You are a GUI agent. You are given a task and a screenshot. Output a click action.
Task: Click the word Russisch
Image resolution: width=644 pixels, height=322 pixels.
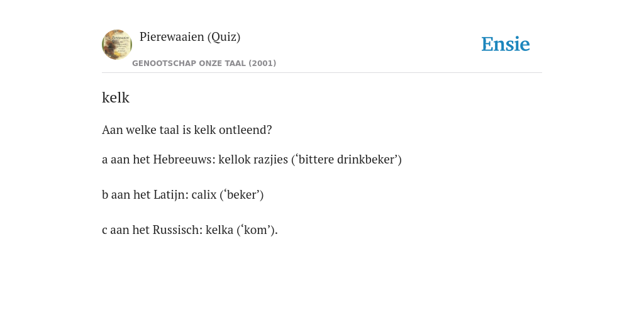(178, 230)
